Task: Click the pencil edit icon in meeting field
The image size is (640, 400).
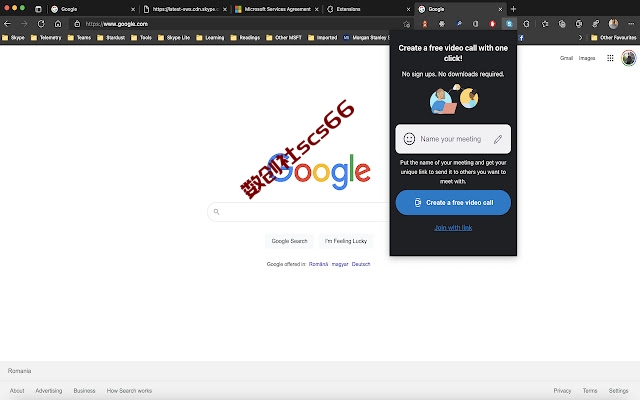Action: [x=498, y=140]
